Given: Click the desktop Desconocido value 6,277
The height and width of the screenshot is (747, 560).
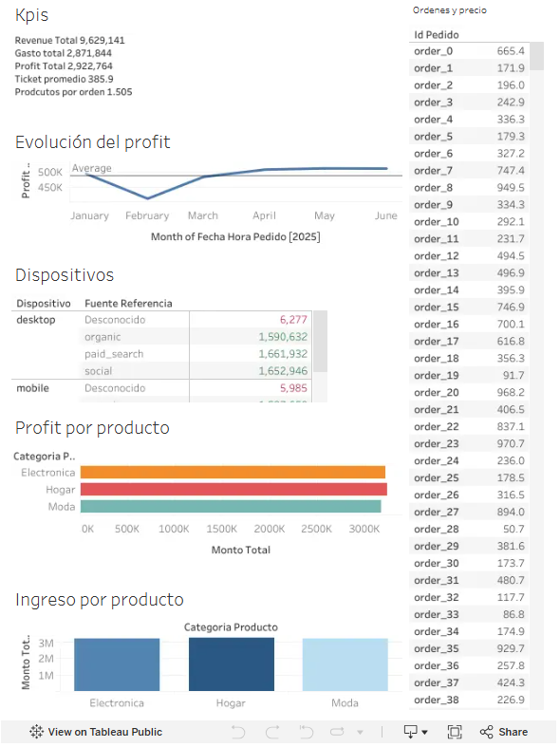Looking at the screenshot, I should (x=293, y=320).
